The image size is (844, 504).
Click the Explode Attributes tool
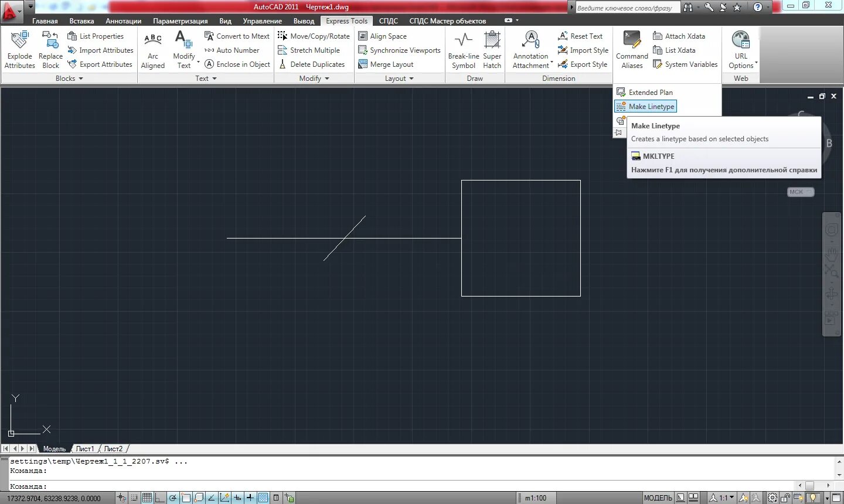[19, 49]
